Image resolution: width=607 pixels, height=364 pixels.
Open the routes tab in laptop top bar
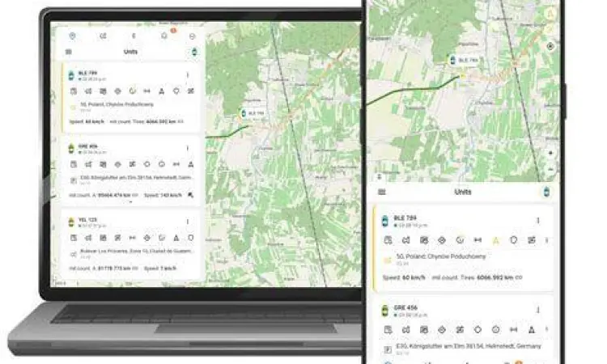coord(103,36)
